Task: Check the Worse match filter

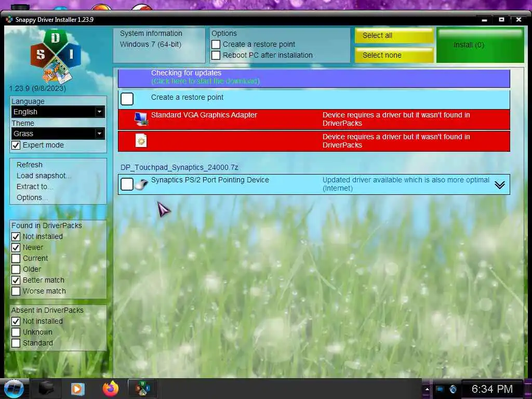Action: [x=16, y=291]
